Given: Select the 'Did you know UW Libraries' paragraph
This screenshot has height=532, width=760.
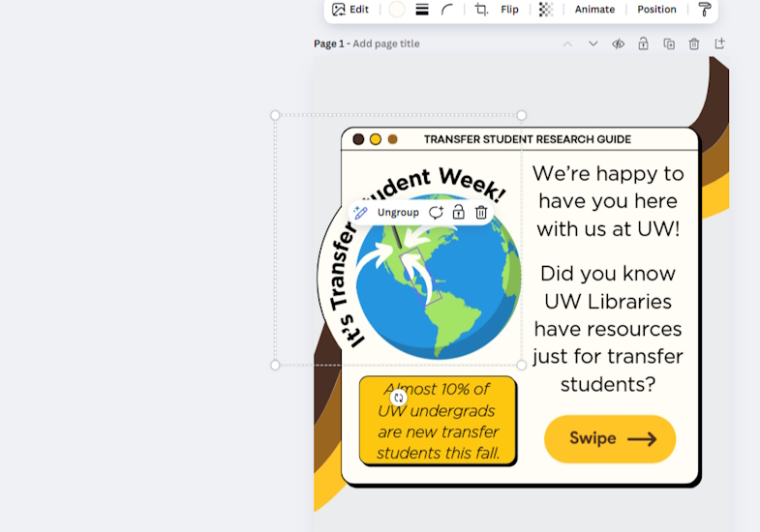Looking at the screenshot, I should tap(608, 329).
